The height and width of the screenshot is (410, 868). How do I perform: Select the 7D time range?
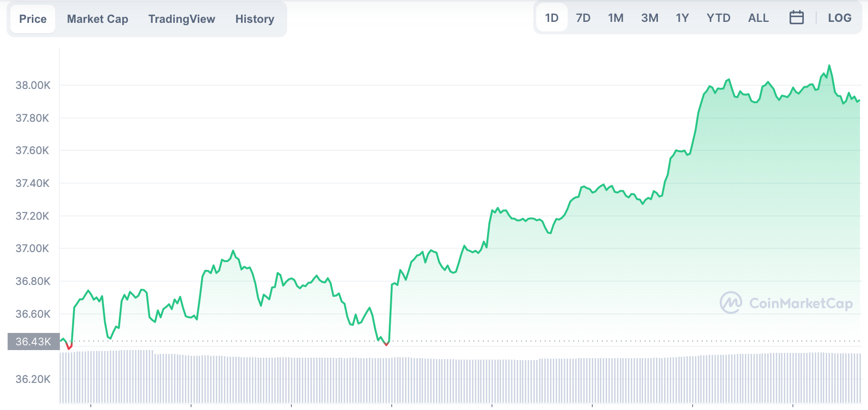pos(584,18)
